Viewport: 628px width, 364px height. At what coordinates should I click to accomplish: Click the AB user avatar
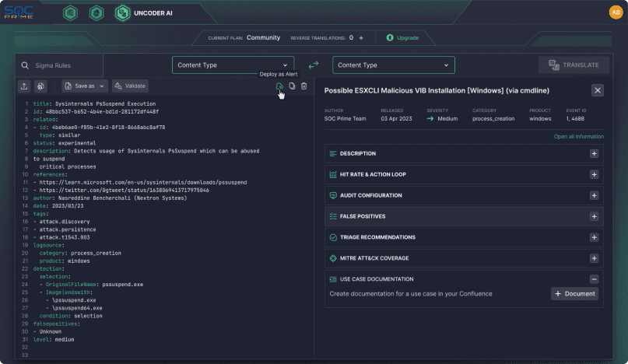616,12
